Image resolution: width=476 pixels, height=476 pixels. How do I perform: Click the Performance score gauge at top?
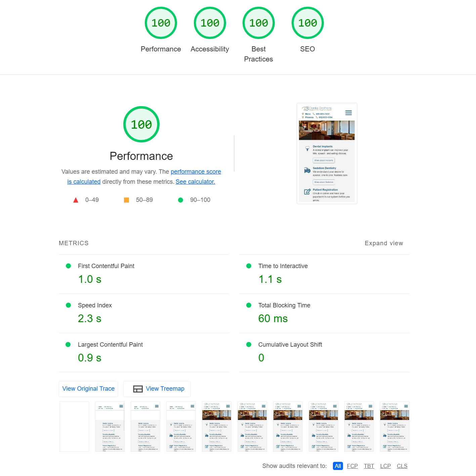161,23
